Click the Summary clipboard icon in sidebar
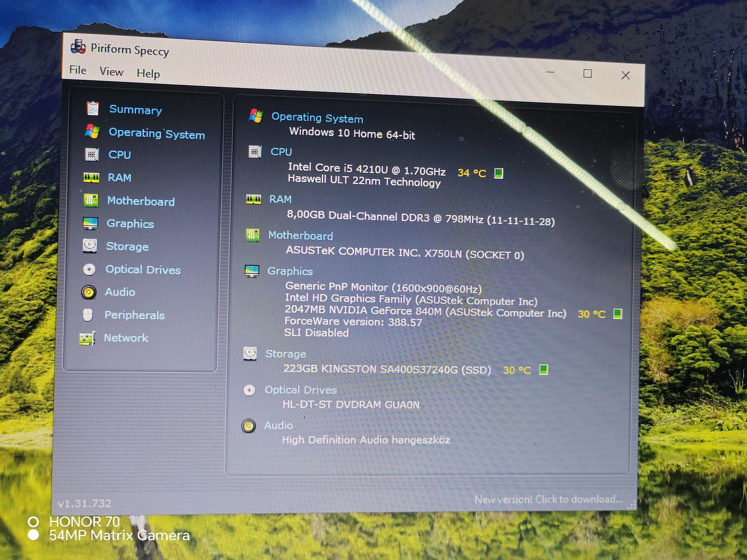Screen dimensions: 747x560 [x=92, y=109]
